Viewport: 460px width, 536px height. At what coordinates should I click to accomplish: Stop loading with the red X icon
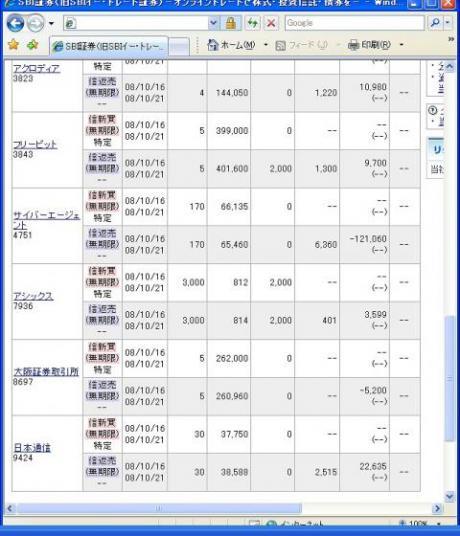click(x=271, y=24)
